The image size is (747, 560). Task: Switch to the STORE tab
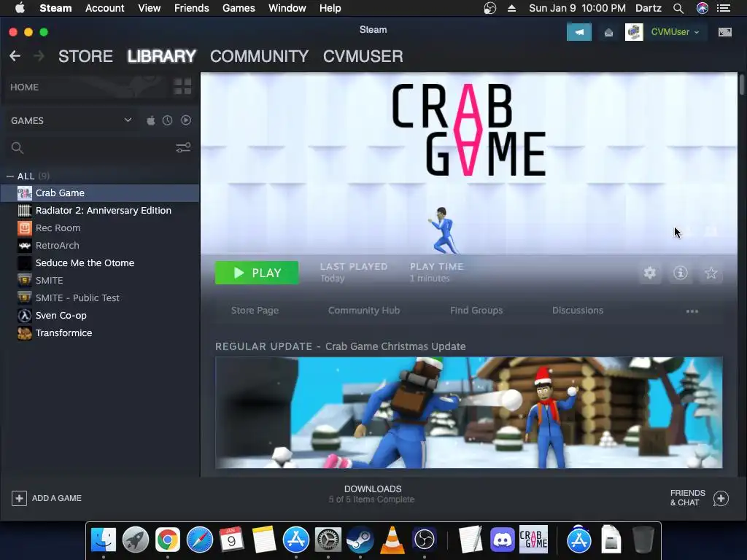[x=86, y=56]
